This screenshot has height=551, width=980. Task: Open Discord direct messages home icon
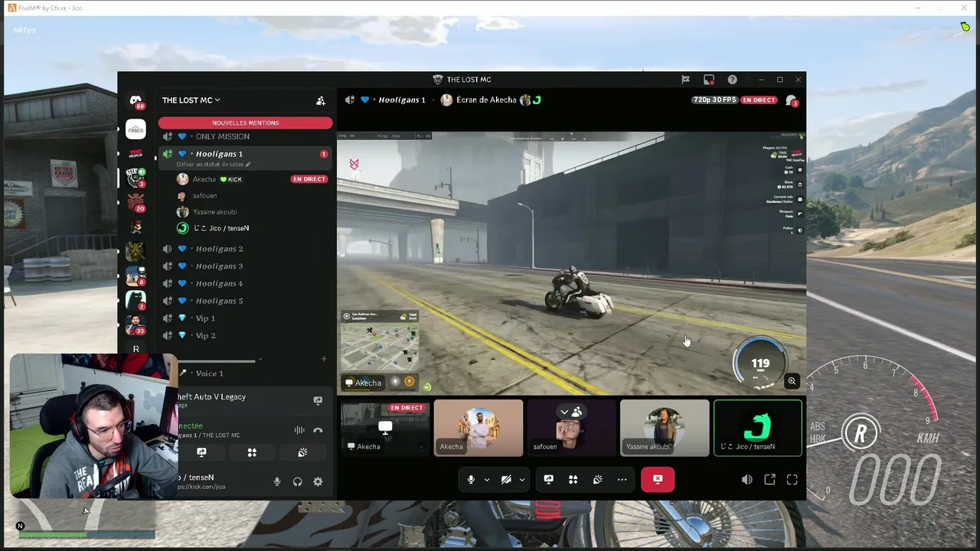click(136, 100)
